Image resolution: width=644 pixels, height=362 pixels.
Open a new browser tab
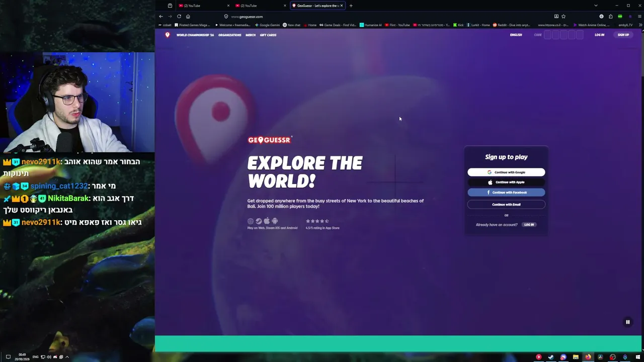351,6
